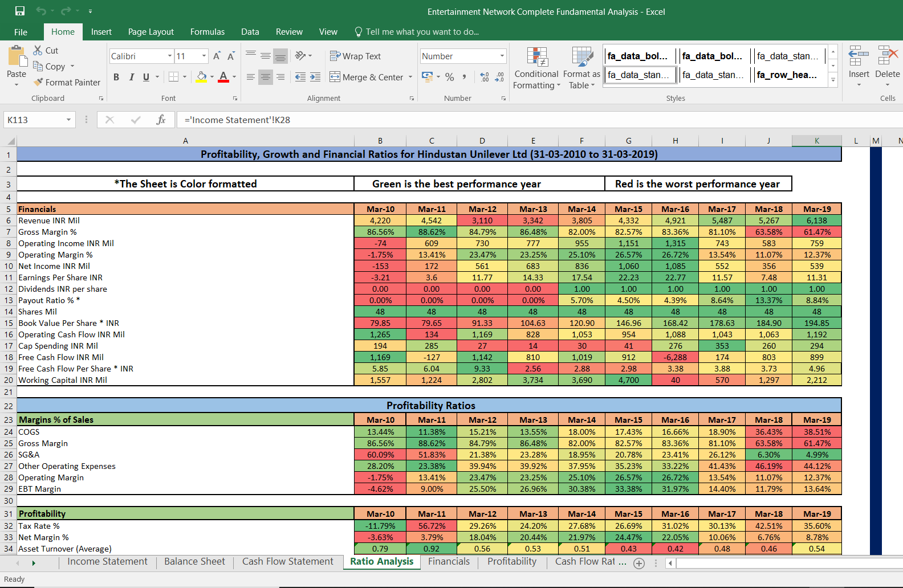
Task: Click the Decrease Indent icon
Action: 300,77
